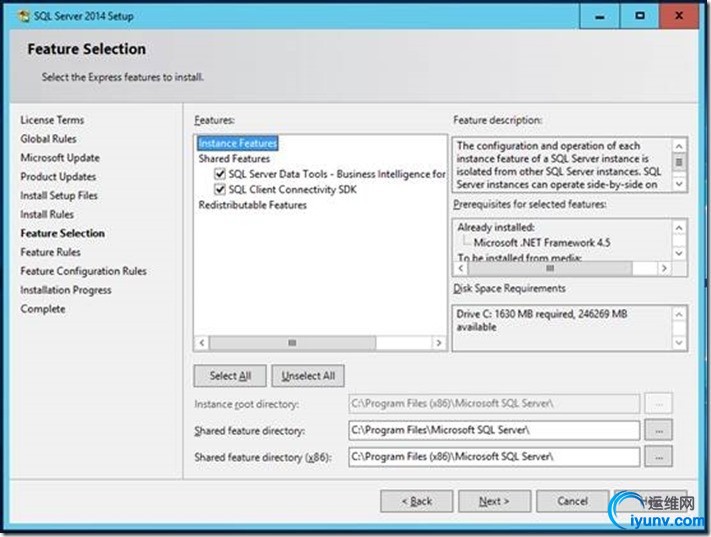Open Product Updates step
711x537 pixels.
click(58, 176)
